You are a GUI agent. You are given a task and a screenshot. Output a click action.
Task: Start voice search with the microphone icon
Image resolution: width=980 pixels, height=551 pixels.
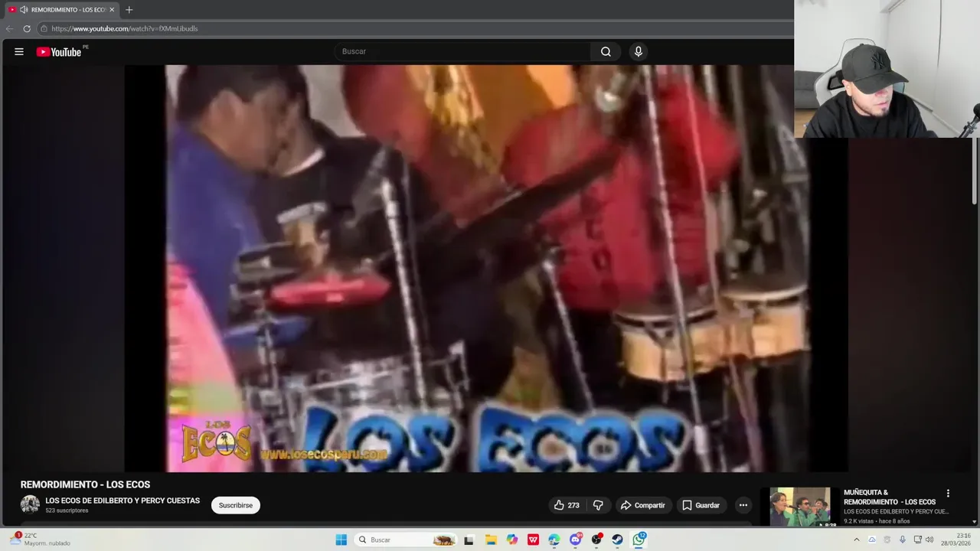[638, 51]
